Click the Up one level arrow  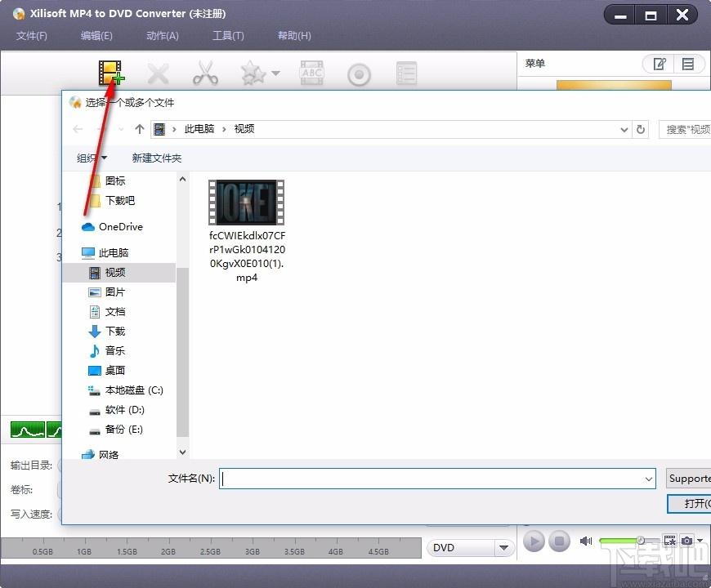point(140,129)
